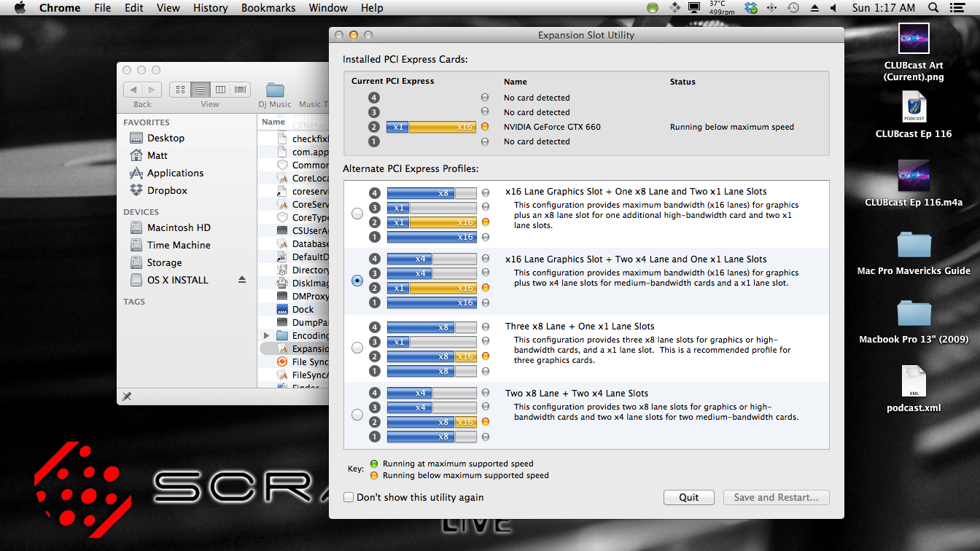Image resolution: width=980 pixels, height=551 pixels.
Task: Expand the Encoding folder disclosure triangle
Action: (x=268, y=335)
